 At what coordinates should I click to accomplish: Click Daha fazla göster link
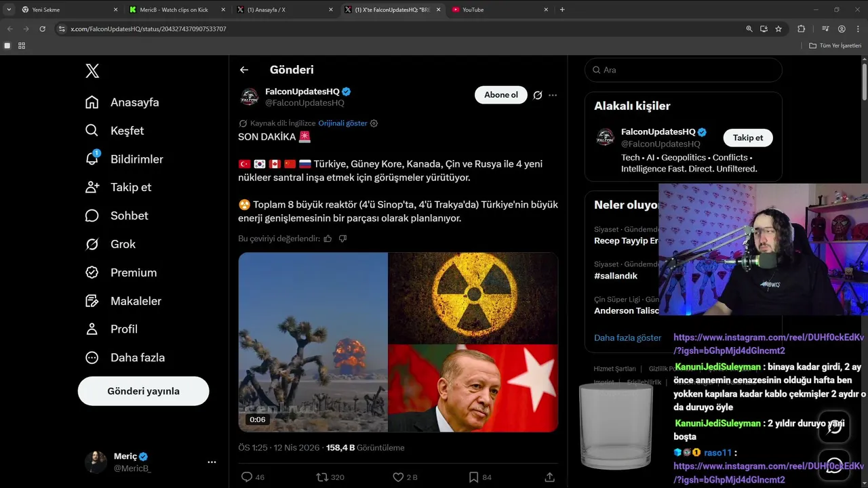(627, 338)
